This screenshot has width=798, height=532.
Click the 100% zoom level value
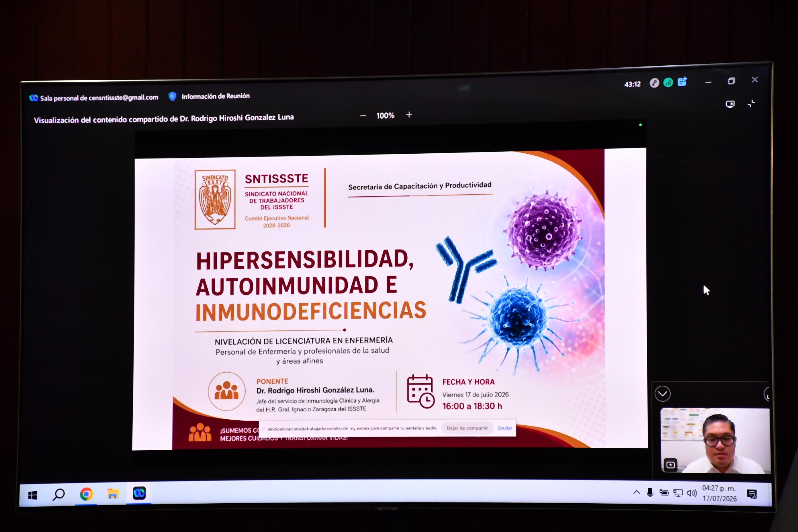[x=385, y=116]
